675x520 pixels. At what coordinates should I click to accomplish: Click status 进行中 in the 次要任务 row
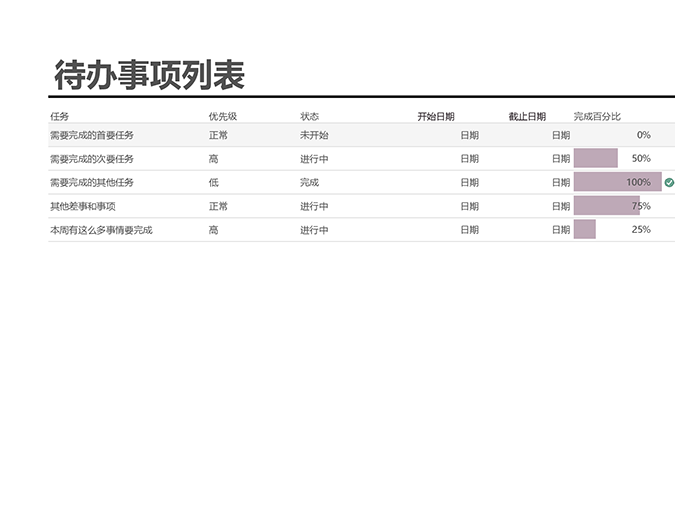coord(314,159)
